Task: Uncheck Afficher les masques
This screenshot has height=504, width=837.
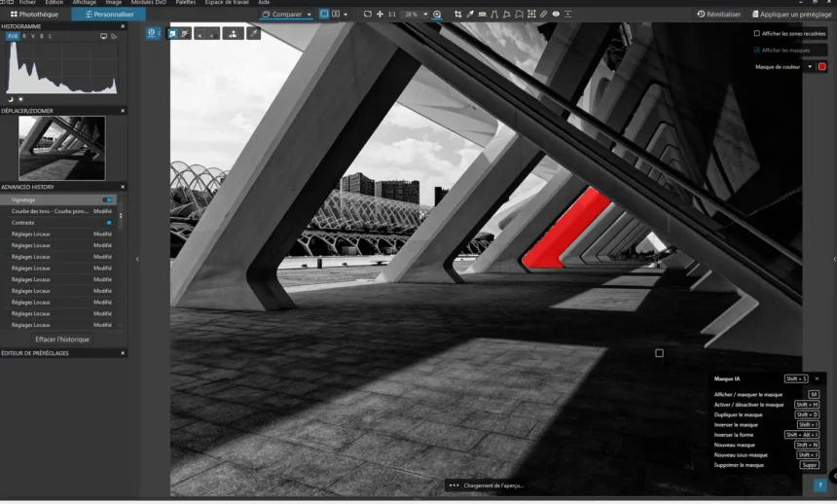Action: [757, 51]
